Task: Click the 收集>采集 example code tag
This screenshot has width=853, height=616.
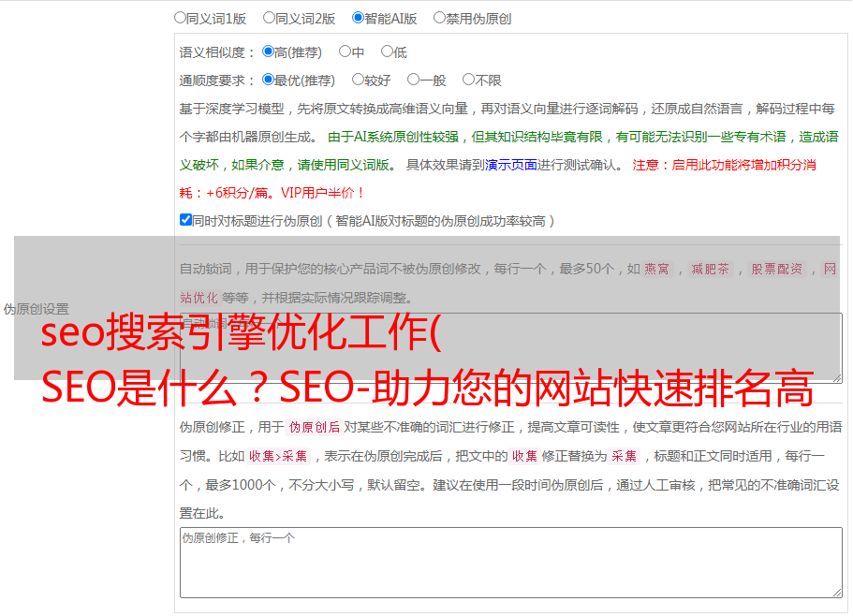Action: [x=278, y=456]
